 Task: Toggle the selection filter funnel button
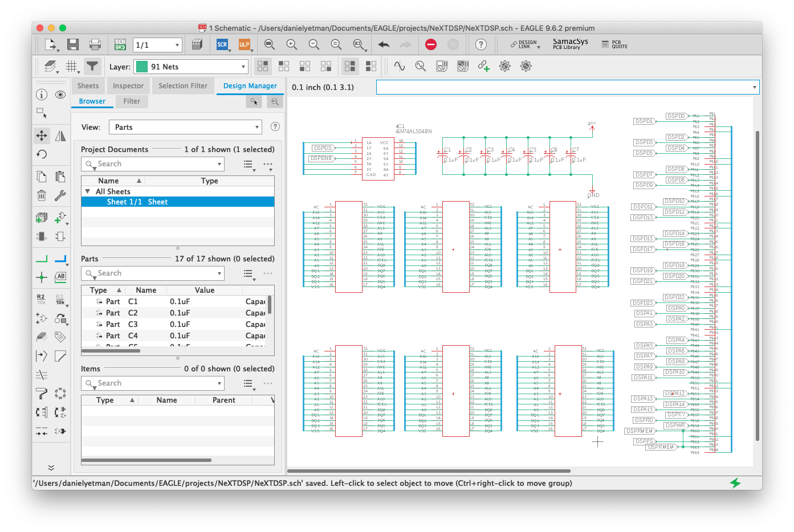92,67
